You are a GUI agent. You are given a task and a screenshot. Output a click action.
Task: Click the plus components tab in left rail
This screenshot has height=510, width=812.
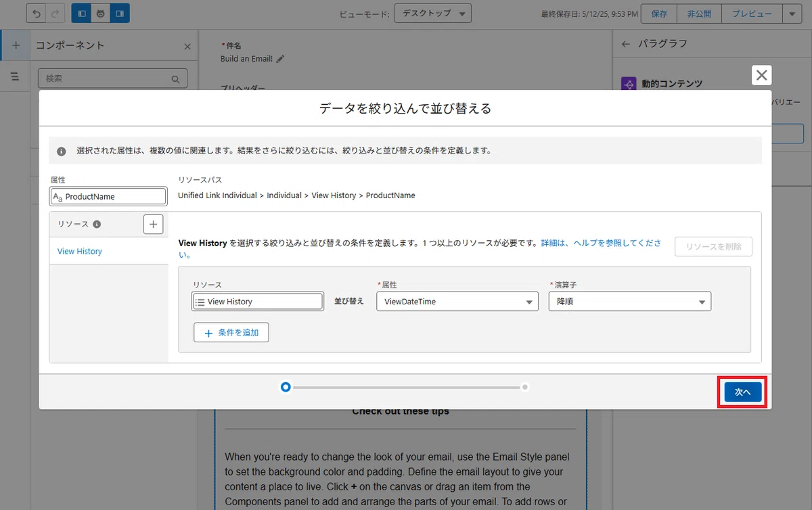pos(15,45)
